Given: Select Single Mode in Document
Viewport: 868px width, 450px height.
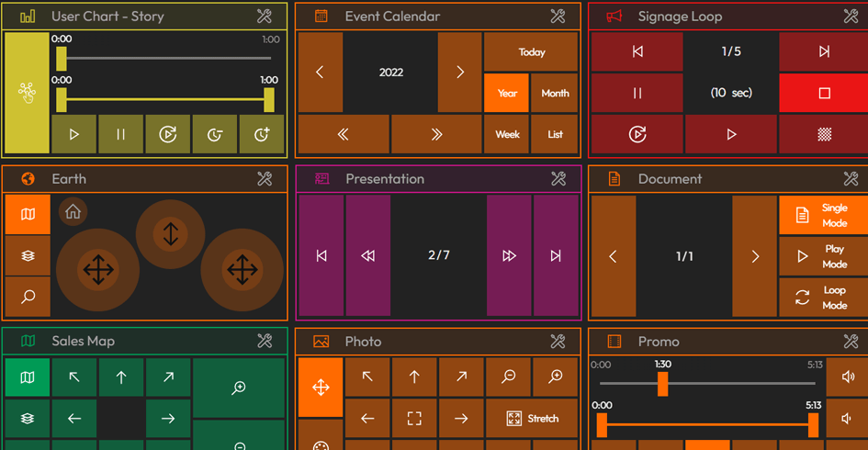Looking at the screenshot, I should [824, 215].
